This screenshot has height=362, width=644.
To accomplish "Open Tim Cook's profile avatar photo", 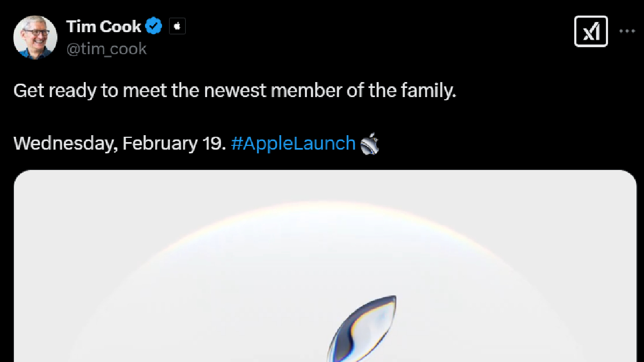I will coord(35,37).
